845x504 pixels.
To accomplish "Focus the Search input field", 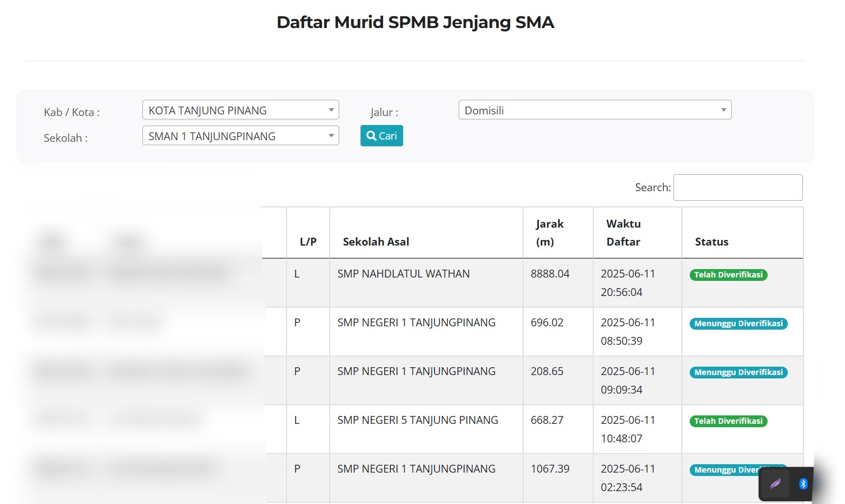I will [738, 187].
